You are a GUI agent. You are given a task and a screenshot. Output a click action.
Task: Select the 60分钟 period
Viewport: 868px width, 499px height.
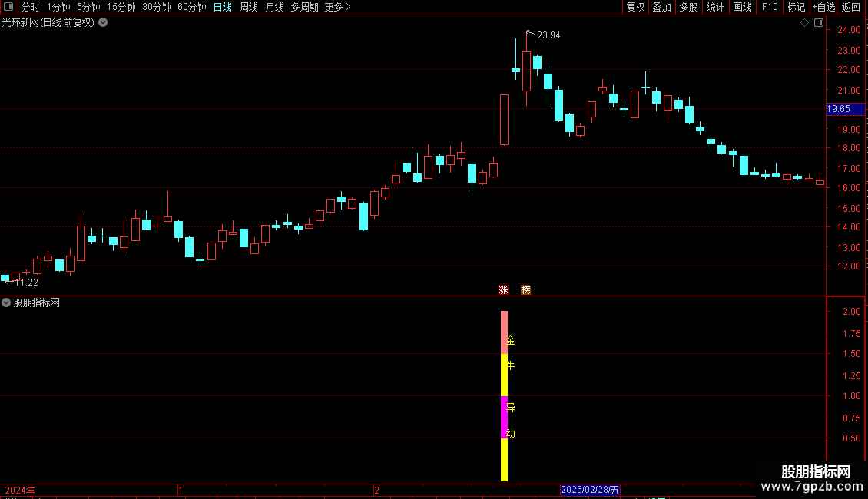(x=191, y=7)
